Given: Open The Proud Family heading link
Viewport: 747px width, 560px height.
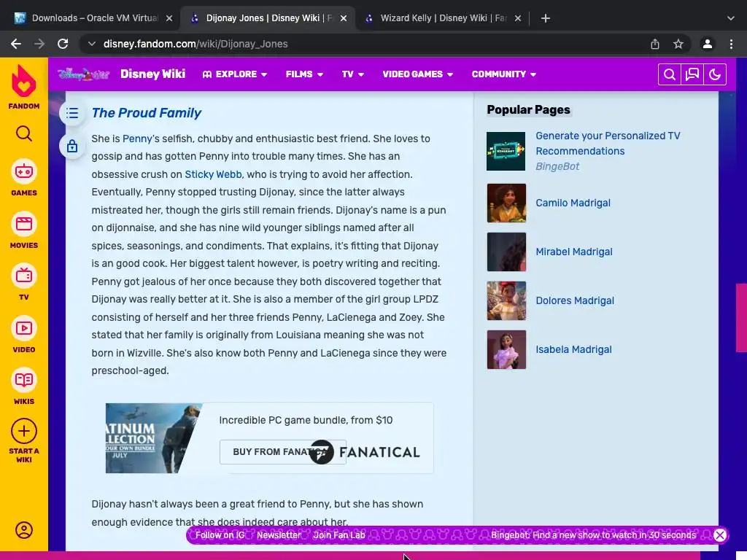Looking at the screenshot, I should click(x=146, y=113).
